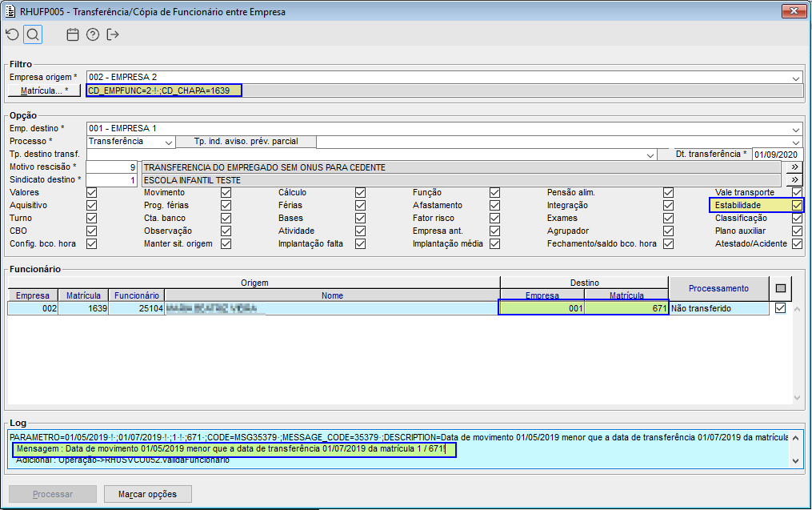Open the Tp. destino transf. dropdown
This screenshot has width=812, height=510.
pos(650,155)
